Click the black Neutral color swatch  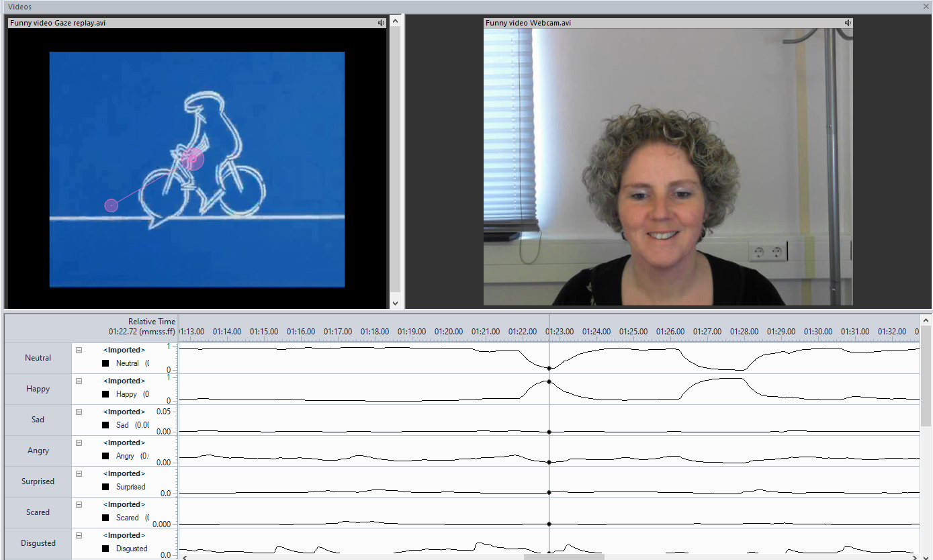pyautogui.click(x=105, y=363)
